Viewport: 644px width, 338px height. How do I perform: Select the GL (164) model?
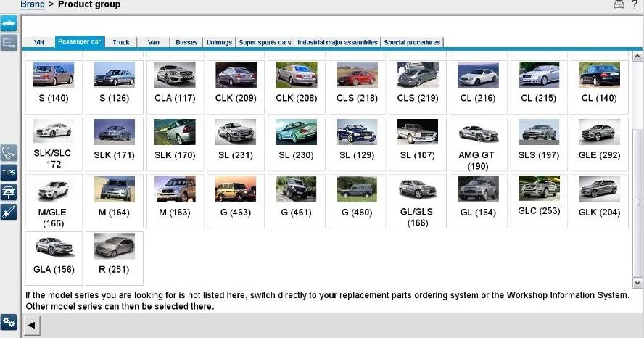[478, 201]
